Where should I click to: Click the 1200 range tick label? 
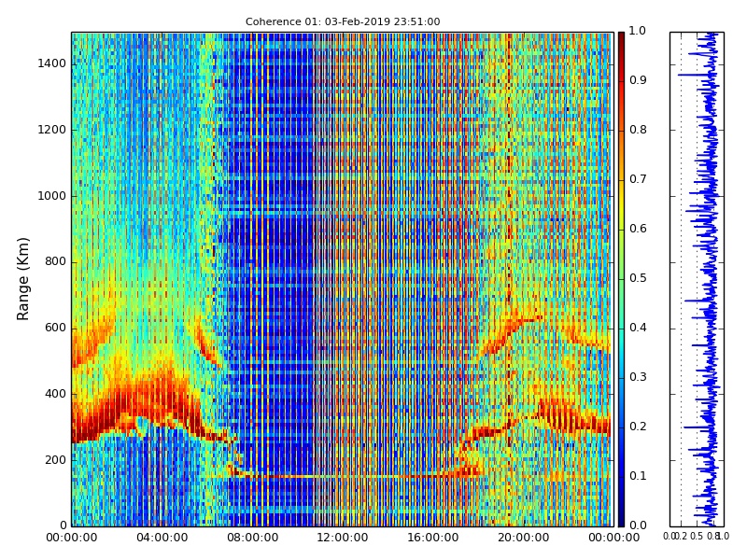[x=52, y=130]
